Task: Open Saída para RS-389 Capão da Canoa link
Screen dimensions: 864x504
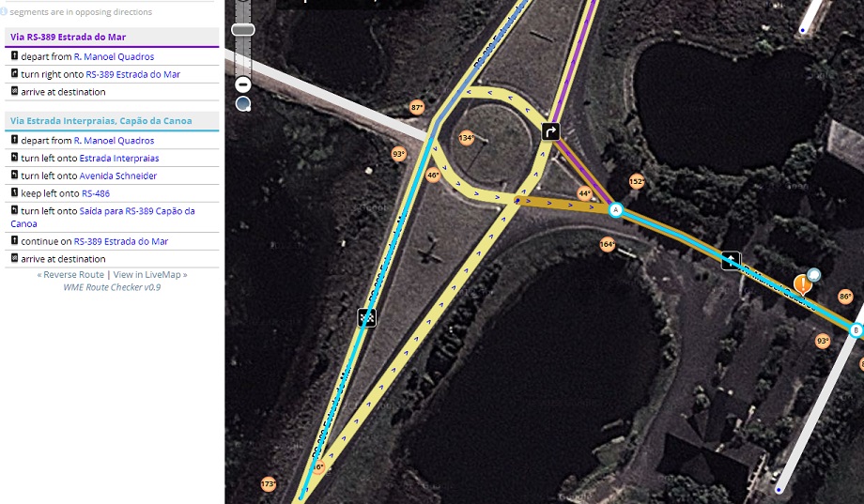Action: [102, 217]
